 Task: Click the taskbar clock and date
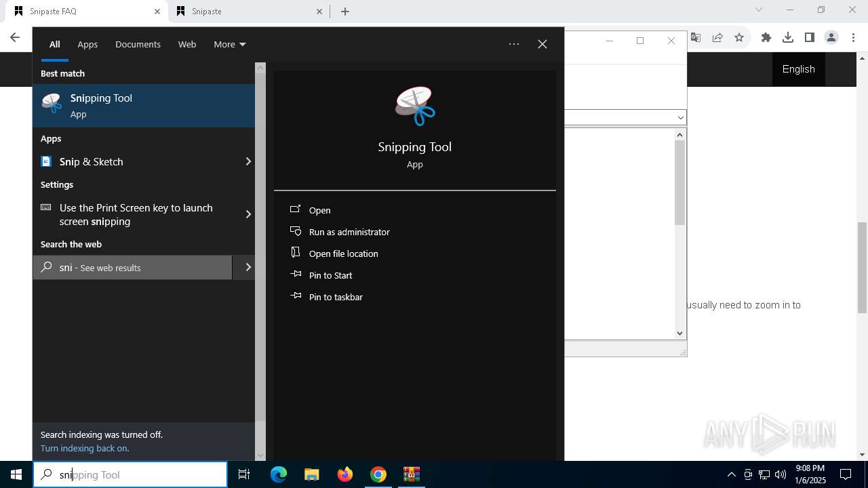pyautogui.click(x=810, y=474)
